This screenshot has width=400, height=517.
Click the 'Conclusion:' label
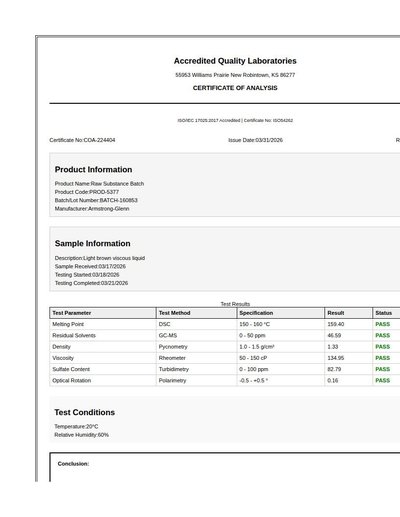(73, 464)
